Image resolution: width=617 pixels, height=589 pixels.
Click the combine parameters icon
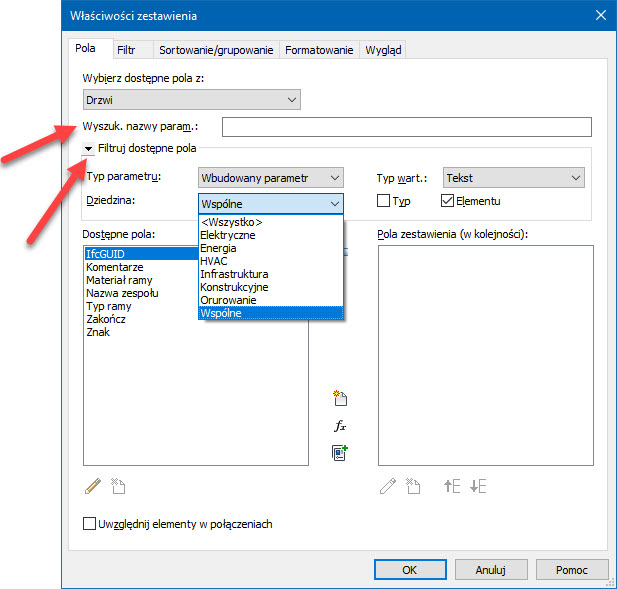tap(340, 453)
